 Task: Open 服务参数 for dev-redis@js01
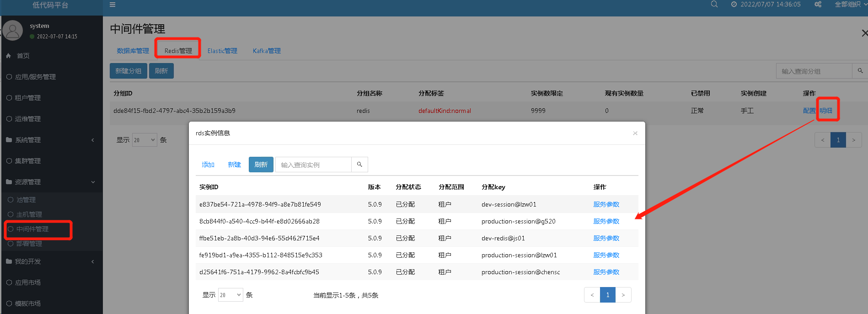click(x=606, y=238)
